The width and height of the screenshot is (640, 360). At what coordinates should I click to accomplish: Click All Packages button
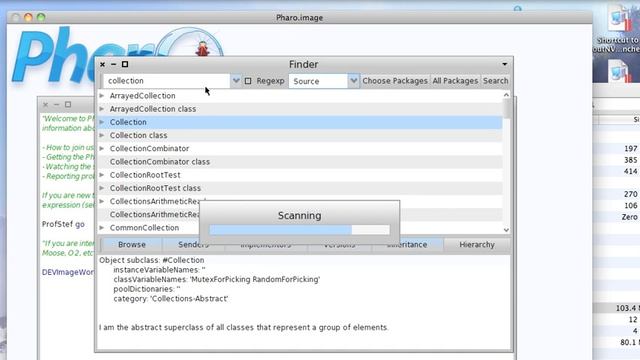click(x=455, y=81)
